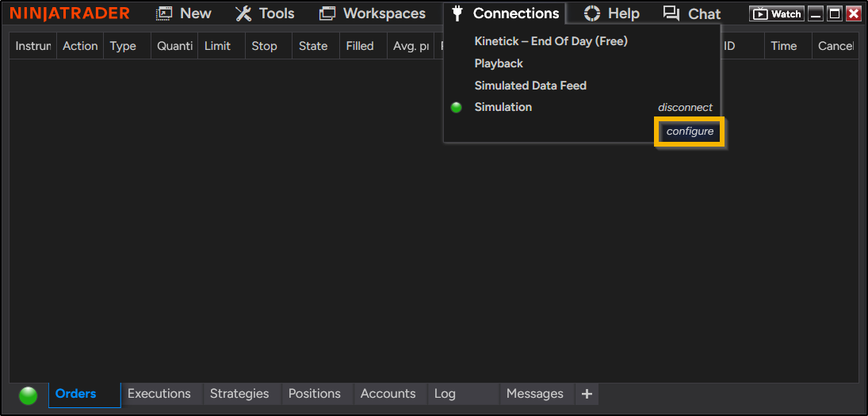This screenshot has width=868, height=416.
Task: Click the Action column header
Action: point(80,46)
